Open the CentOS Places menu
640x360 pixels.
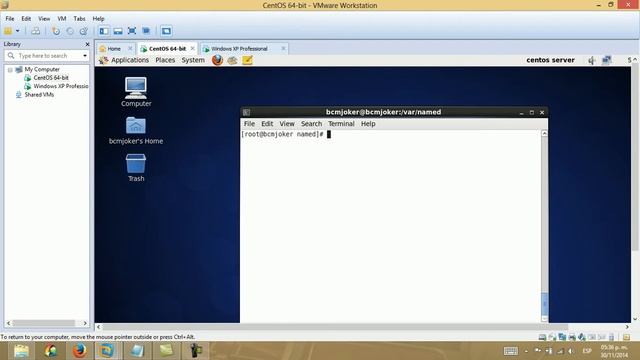pos(165,60)
